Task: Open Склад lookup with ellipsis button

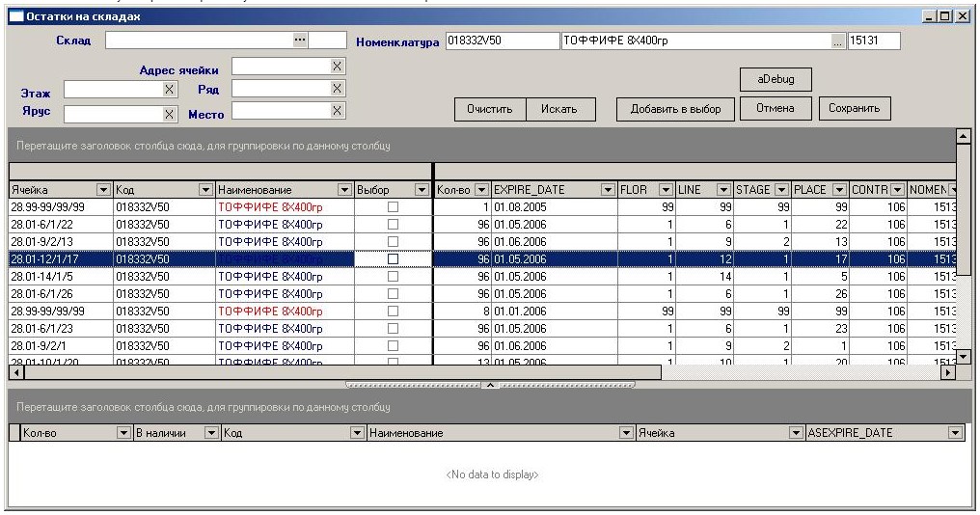Action: click(299, 40)
